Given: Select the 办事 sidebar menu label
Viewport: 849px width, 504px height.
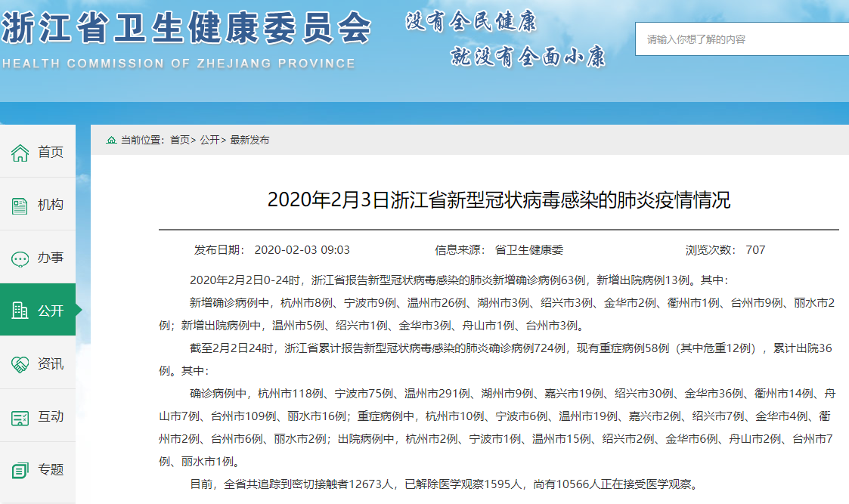Looking at the screenshot, I should pos(51,258).
